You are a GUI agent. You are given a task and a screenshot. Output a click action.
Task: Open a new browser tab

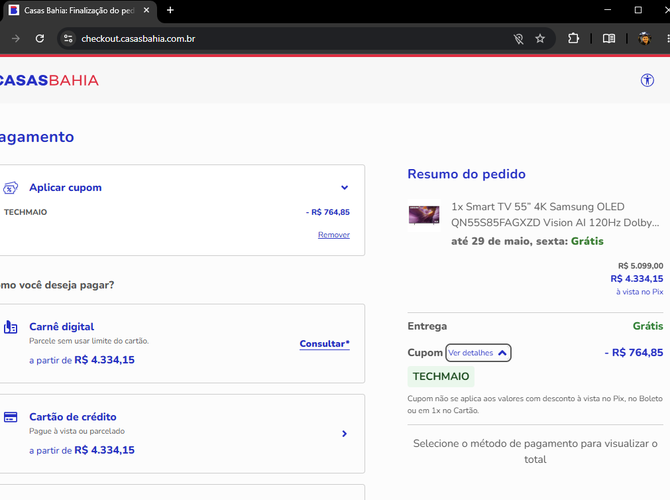click(x=170, y=10)
